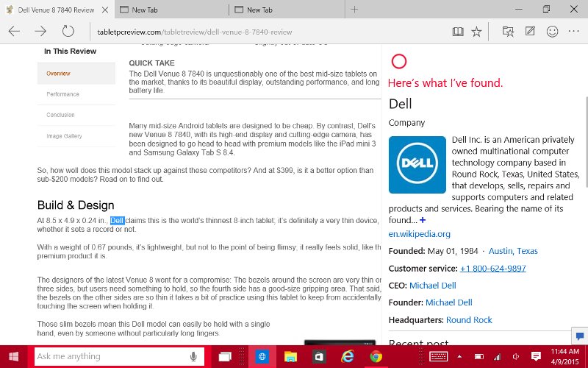Send feedback with smiley face icon
Viewport: 588px width, 368px height.
tap(552, 32)
